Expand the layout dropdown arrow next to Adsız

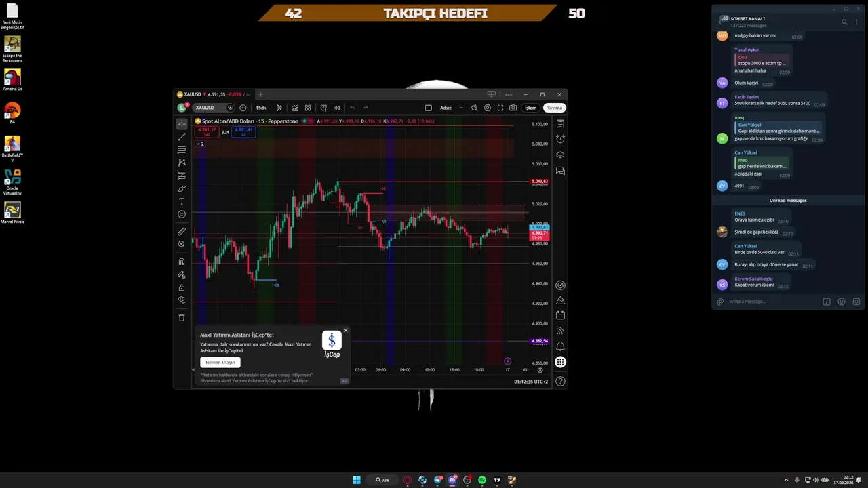(x=461, y=108)
